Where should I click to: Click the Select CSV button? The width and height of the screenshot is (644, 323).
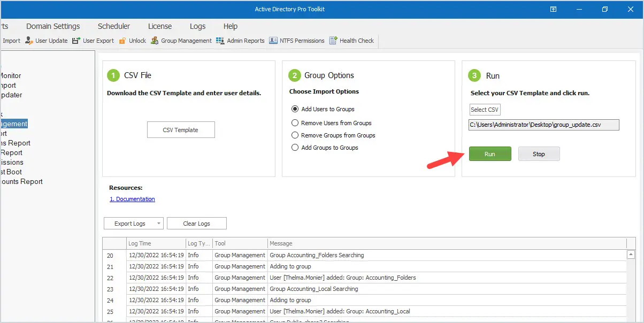pyautogui.click(x=485, y=110)
